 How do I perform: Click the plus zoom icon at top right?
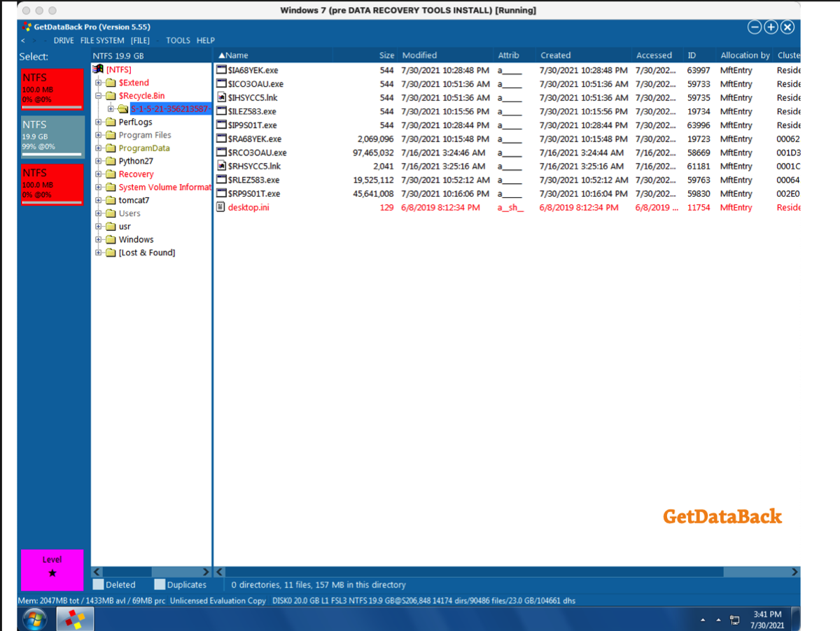[771, 27]
